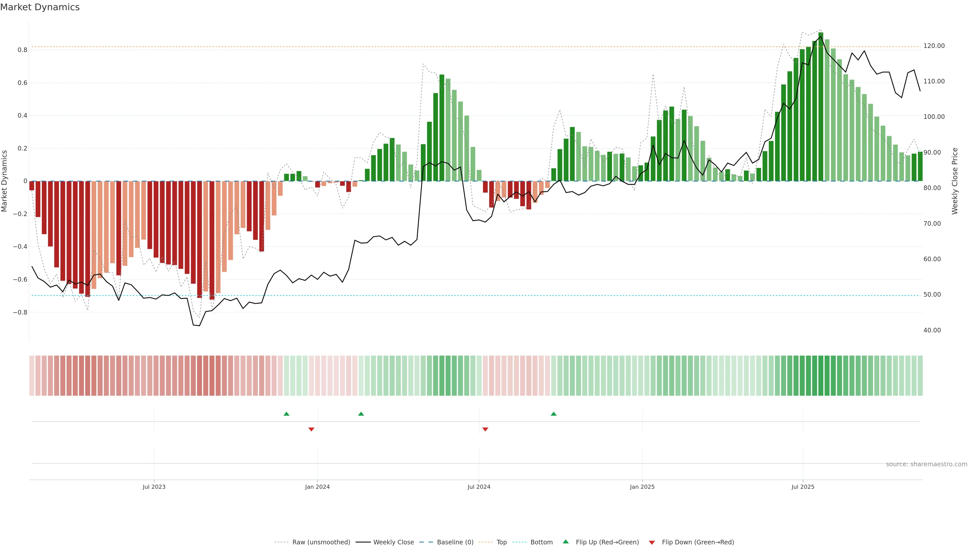Click the 120.00 weekly close price label
This screenshot has height=551, width=980.
point(934,46)
